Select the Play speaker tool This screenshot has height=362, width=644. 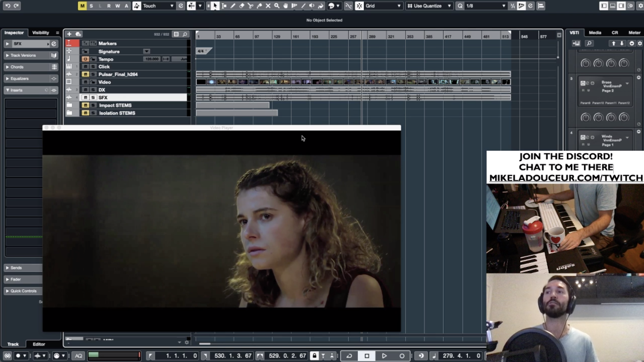312,6
